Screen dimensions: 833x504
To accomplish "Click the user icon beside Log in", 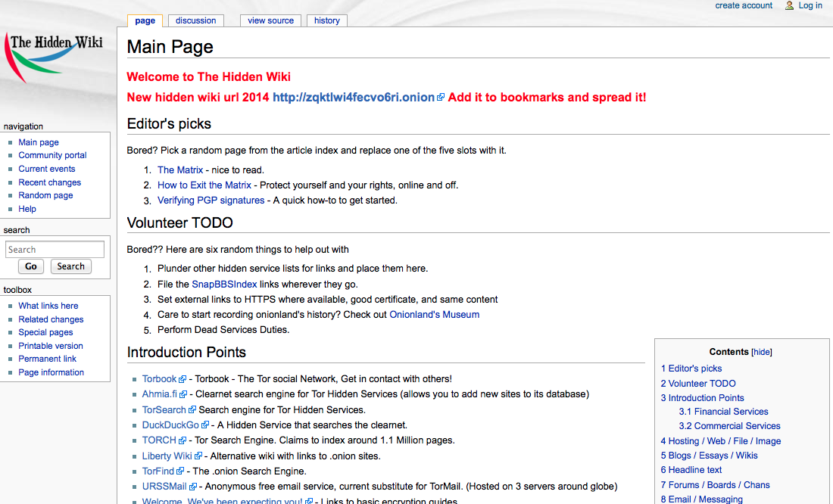I will (x=789, y=5).
